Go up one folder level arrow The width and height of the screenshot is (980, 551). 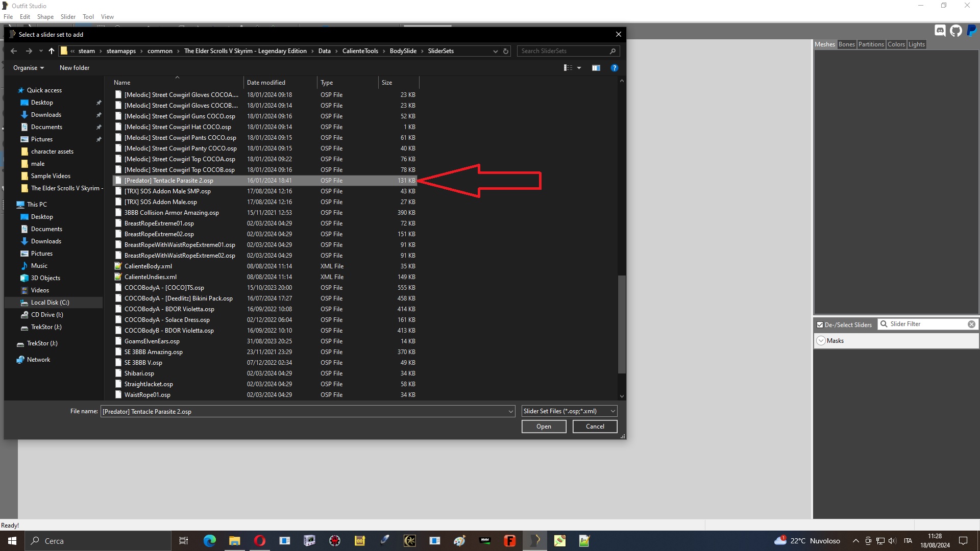coord(52,51)
